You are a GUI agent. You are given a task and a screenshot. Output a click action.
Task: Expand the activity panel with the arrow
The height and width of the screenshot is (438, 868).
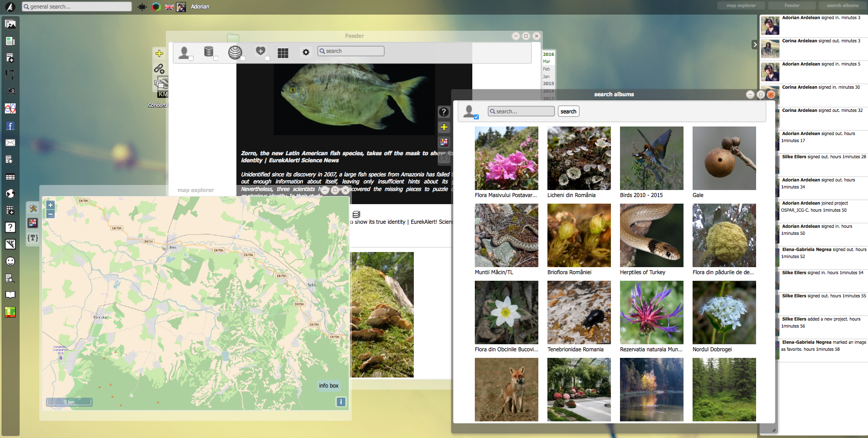pos(755,44)
